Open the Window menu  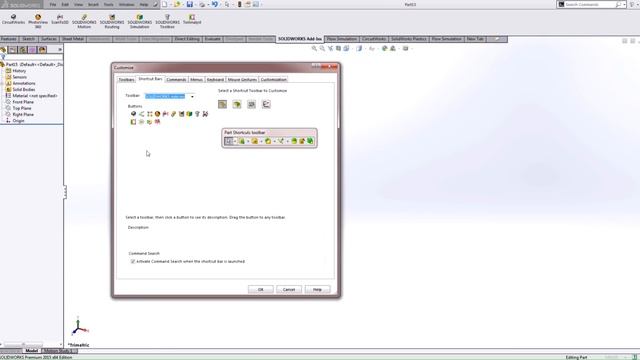pyautogui.click(x=127, y=4)
